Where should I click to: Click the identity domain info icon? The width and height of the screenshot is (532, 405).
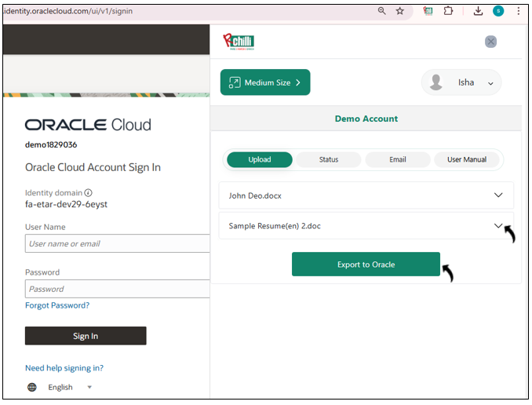(x=88, y=192)
